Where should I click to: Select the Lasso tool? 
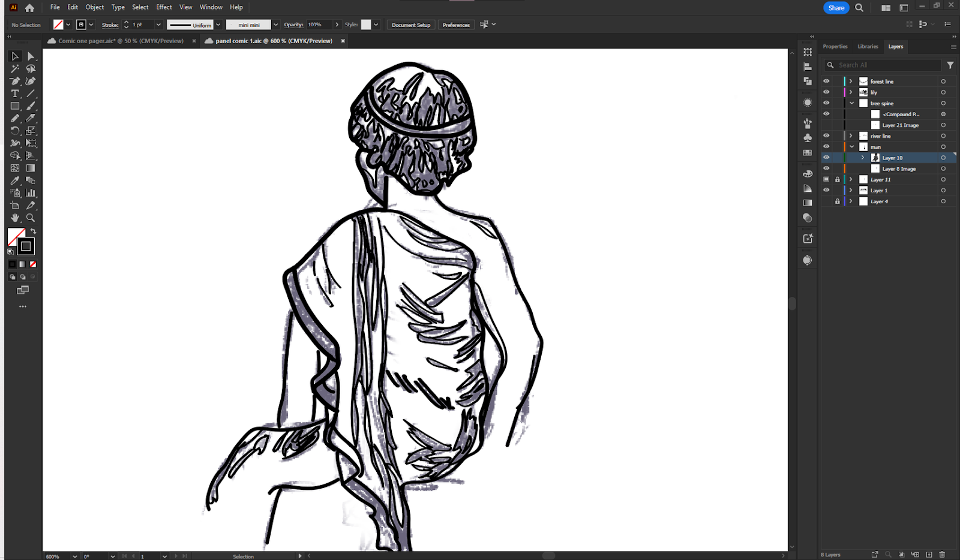point(31,69)
